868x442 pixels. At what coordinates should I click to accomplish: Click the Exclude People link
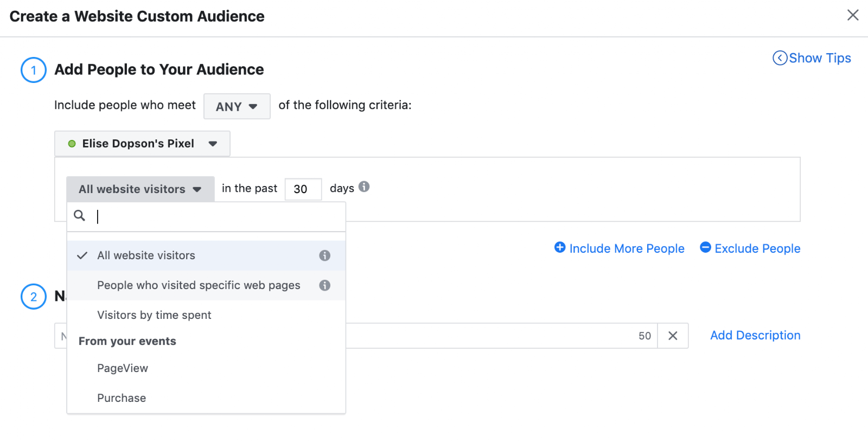(750, 248)
